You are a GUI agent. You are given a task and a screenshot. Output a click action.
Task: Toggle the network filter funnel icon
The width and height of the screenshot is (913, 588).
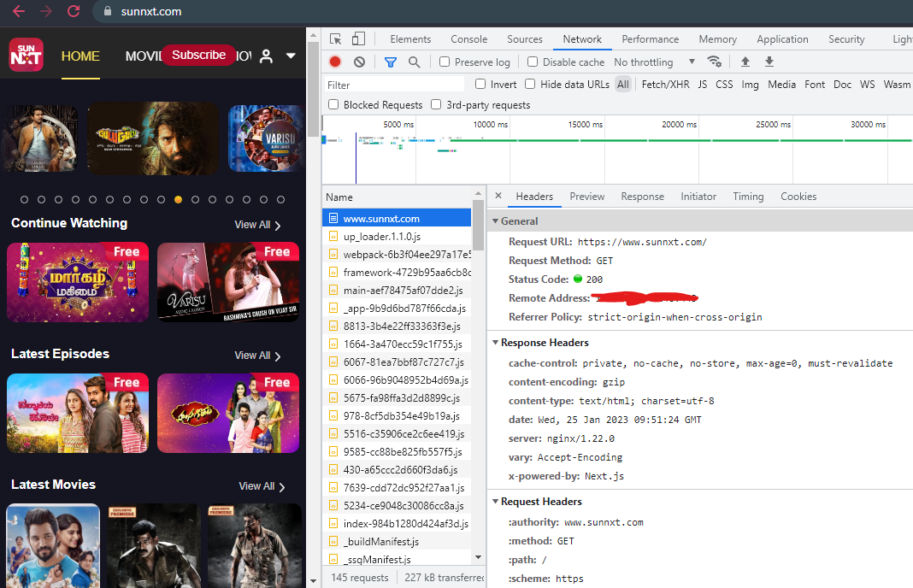tap(391, 62)
